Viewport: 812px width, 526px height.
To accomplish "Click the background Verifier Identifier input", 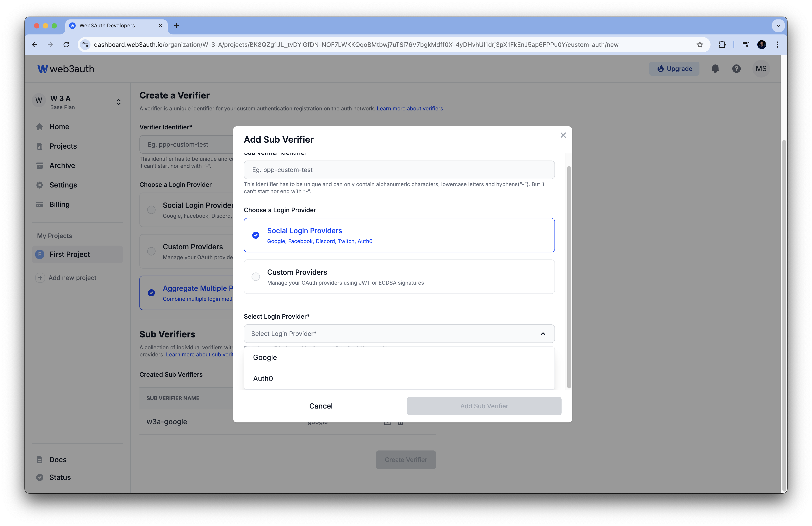I will (186, 144).
